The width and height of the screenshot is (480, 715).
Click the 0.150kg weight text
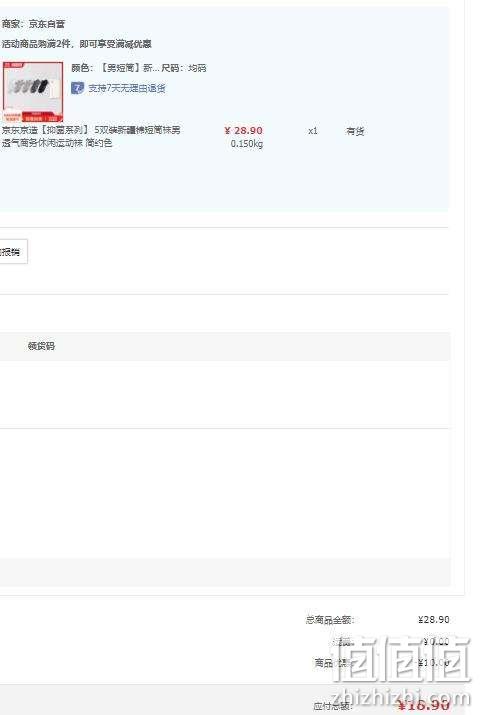(247, 144)
